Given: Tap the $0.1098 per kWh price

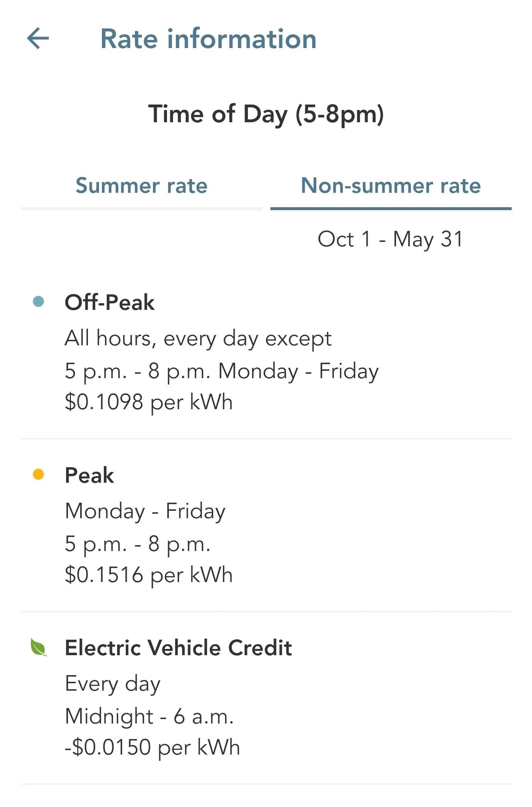Looking at the screenshot, I should tap(149, 402).
